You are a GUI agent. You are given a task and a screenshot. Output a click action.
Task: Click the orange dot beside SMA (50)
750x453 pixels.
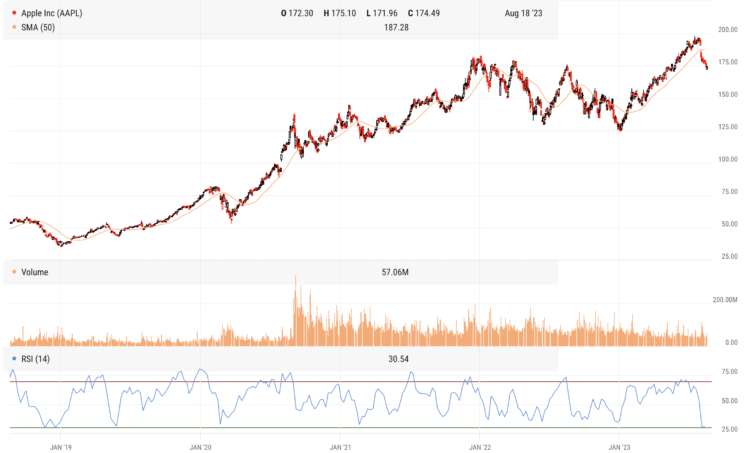tap(14, 27)
